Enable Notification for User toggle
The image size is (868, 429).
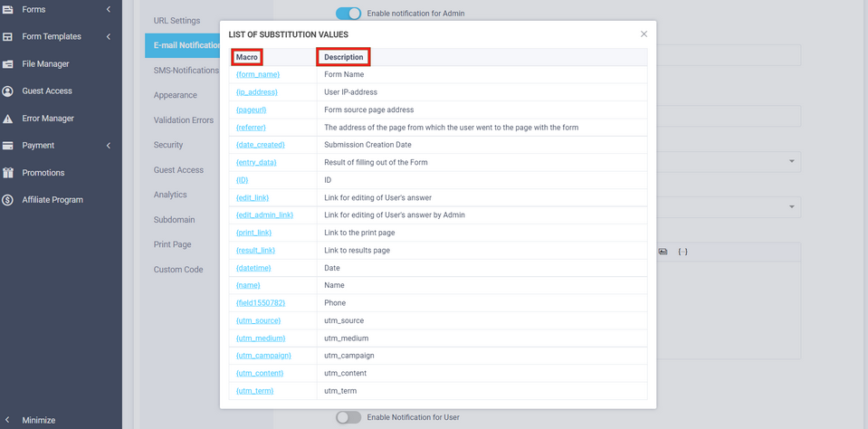pos(348,417)
